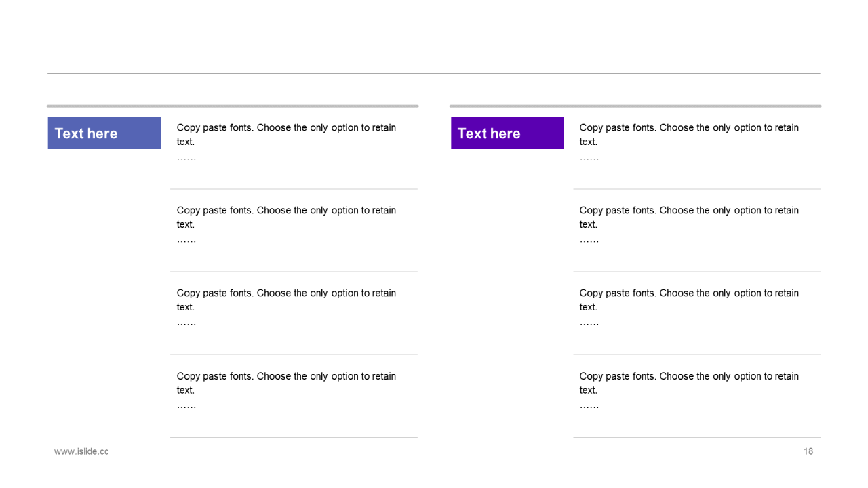Select divider under first blue-section paragraph

pos(294,189)
